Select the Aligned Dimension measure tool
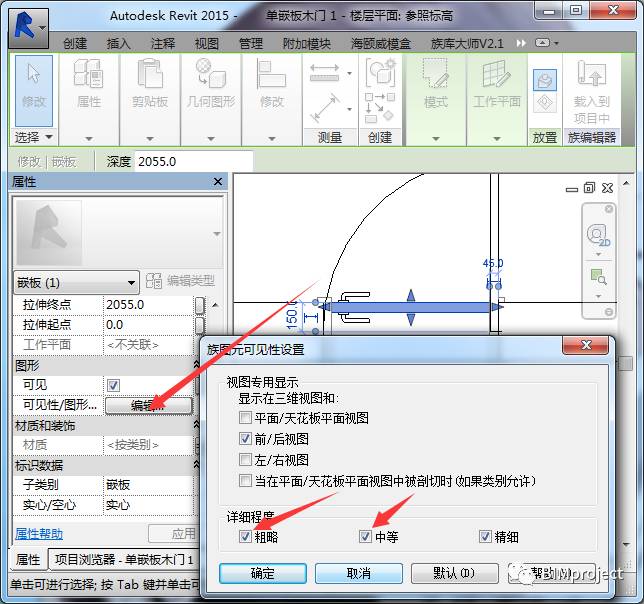The height and width of the screenshot is (604, 644). [x=324, y=73]
